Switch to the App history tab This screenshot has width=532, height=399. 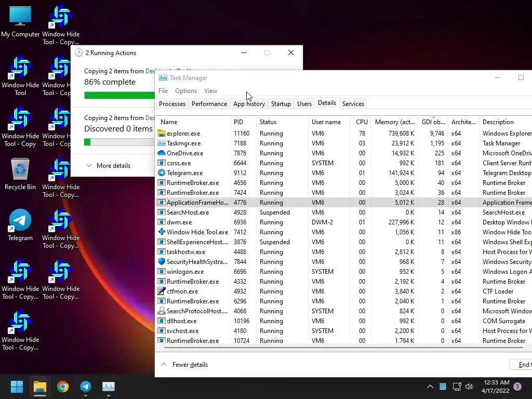click(x=249, y=104)
